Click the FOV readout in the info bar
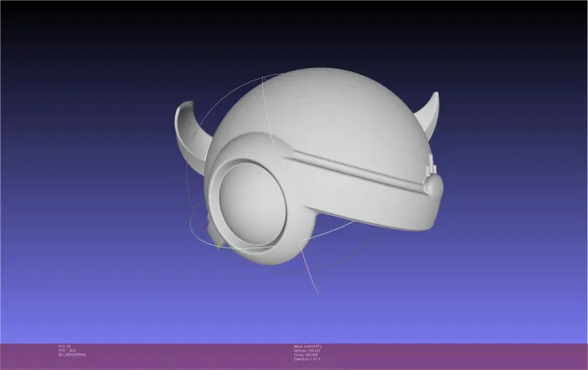 (x=65, y=347)
